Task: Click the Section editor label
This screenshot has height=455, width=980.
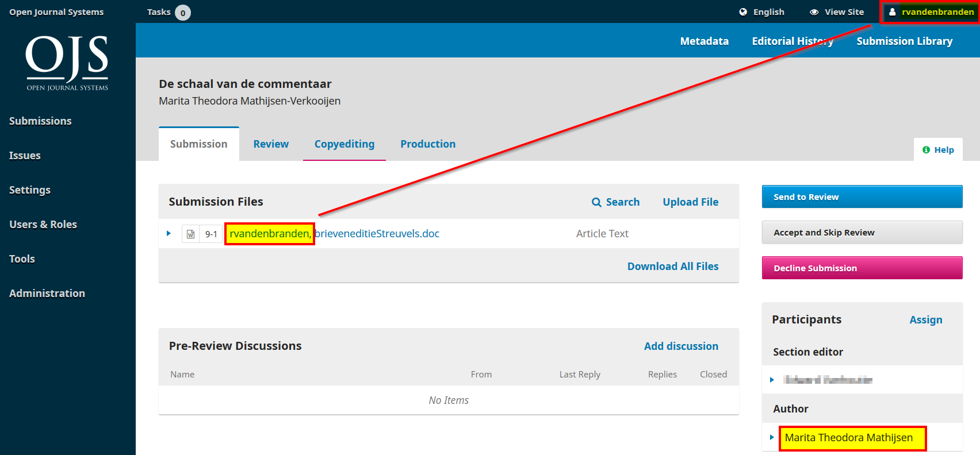Action: 808,352
